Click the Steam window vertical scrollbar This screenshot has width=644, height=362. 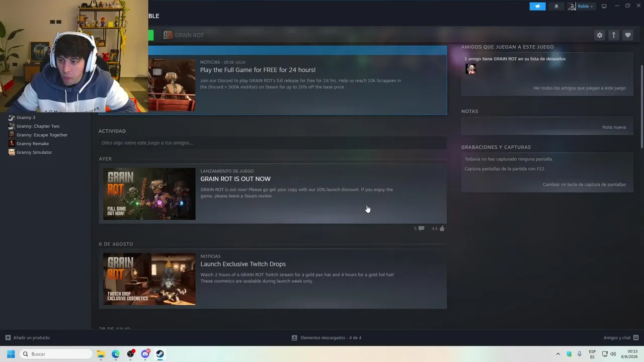[x=641, y=106]
